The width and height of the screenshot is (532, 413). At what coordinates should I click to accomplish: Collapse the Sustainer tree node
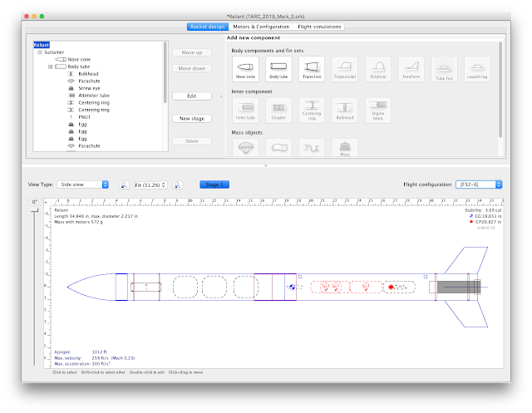[x=40, y=52]
